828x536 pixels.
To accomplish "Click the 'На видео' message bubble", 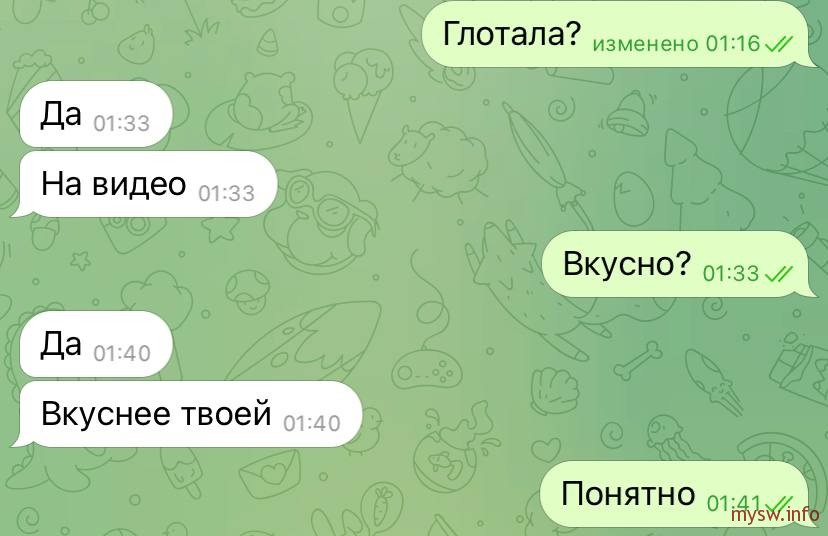I will pyautogui.click(x=144, y=184).
